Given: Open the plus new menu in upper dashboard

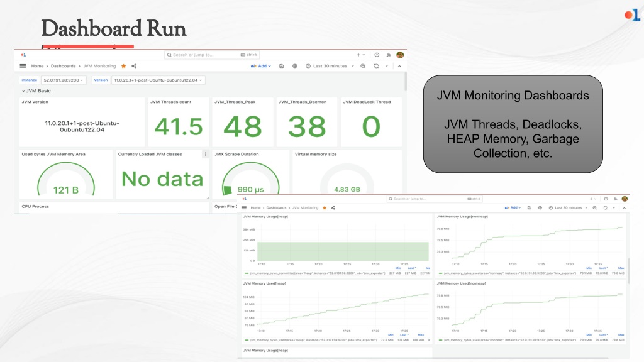Looking at the screenshot, I should [360, 55].
